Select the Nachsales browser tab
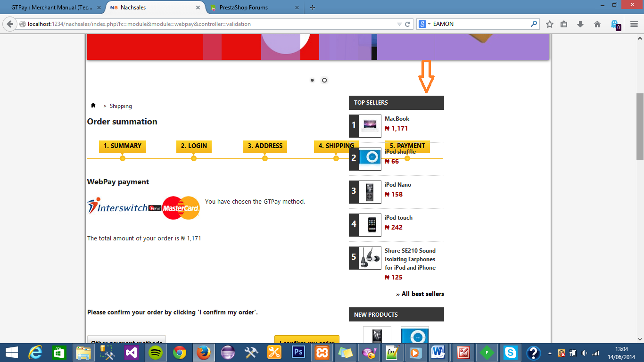 [x=156, y=8]
